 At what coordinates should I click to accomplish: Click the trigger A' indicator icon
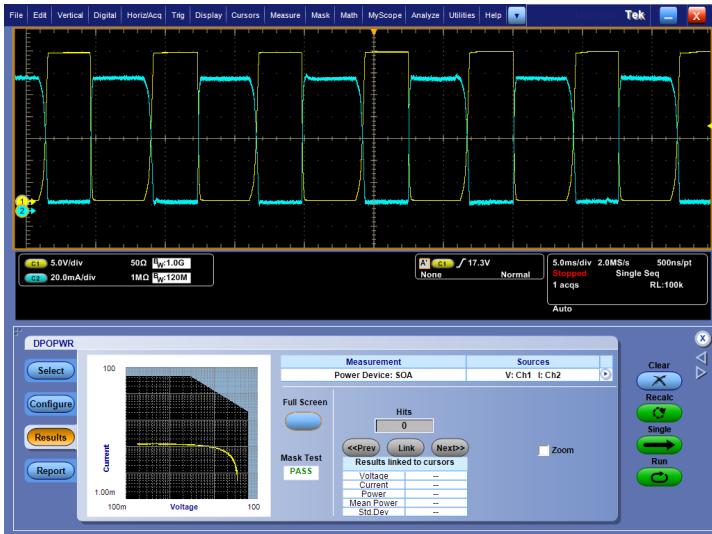(425, 263)
